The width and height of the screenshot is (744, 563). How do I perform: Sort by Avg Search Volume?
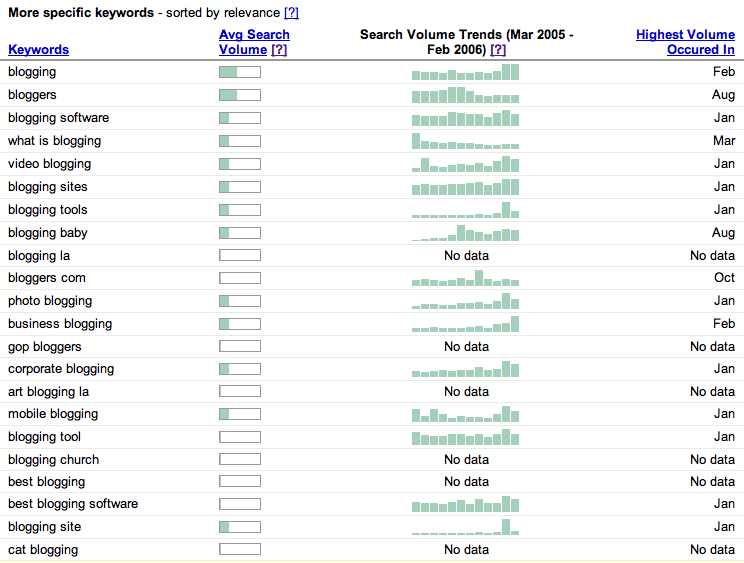254,42
